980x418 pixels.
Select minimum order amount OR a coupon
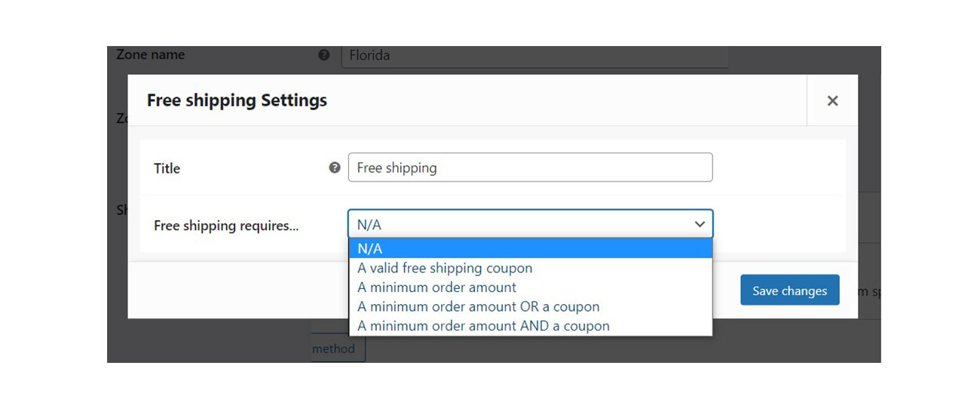[x=479, y=307]
